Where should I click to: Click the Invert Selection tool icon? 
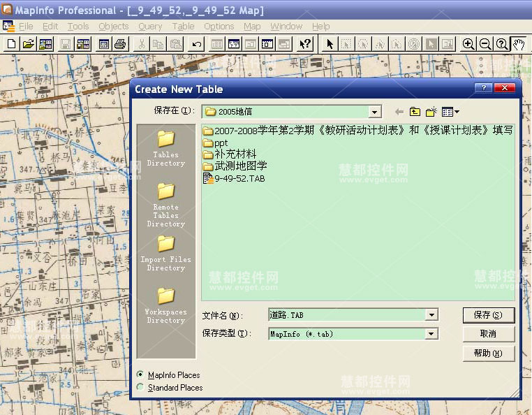431,44
